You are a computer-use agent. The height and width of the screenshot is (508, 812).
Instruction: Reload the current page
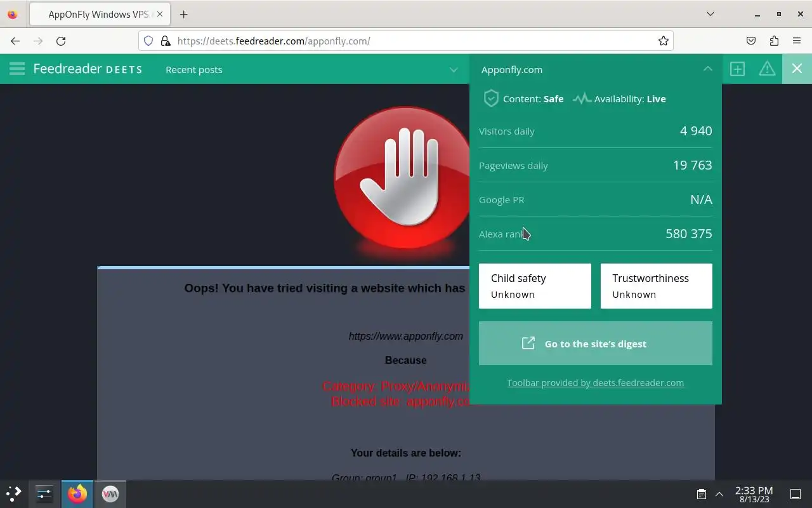coord(61,41)
